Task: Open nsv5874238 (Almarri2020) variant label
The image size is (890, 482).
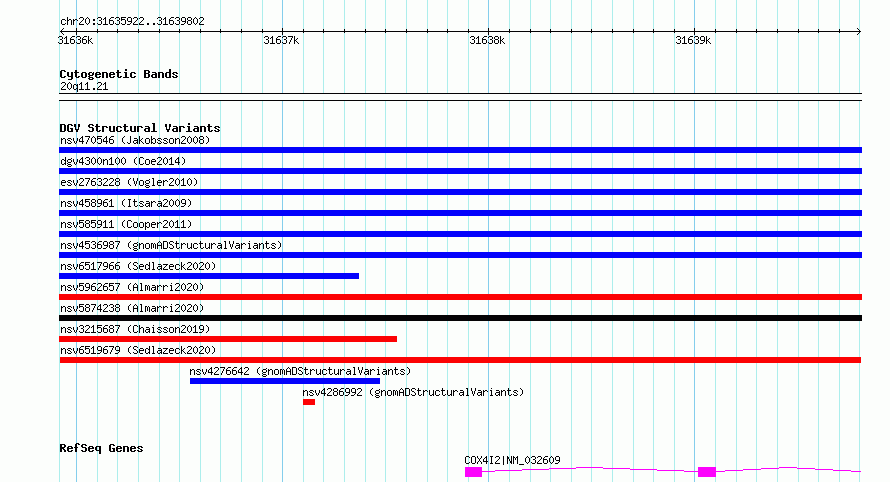Action: [x=132, y=308]
